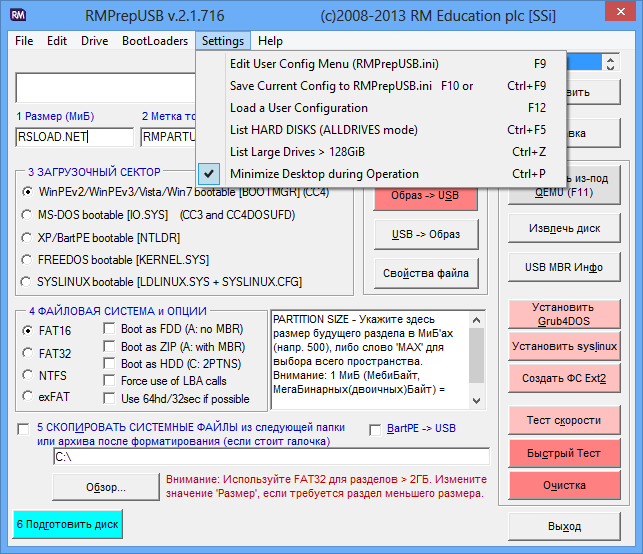Enable Boot as FDD (A: no MBR)
This screenshot has width=643, height=554.
[x=109, y=328]
